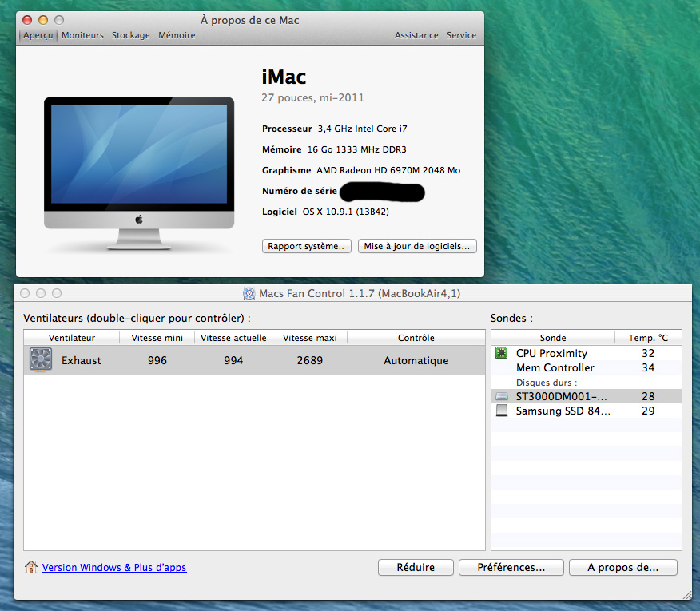Click the iMac computer image
The width and height of the screenshot is (700, 611).
click(139, 173)
